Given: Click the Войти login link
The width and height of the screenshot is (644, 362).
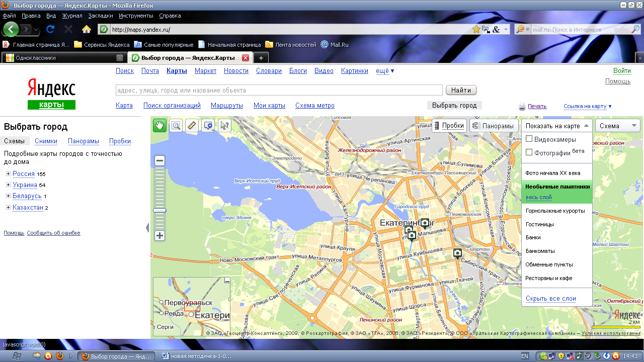Looking at the screenshot, I should coord(622,71).
